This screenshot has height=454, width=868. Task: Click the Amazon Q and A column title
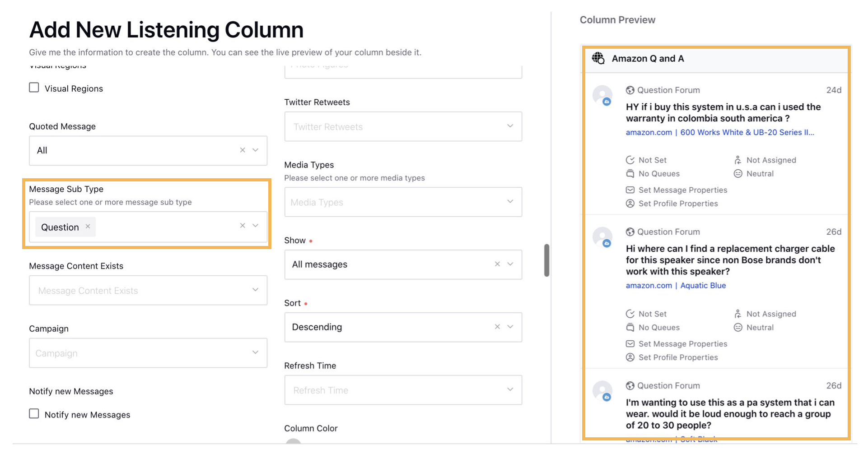(648, 59)
